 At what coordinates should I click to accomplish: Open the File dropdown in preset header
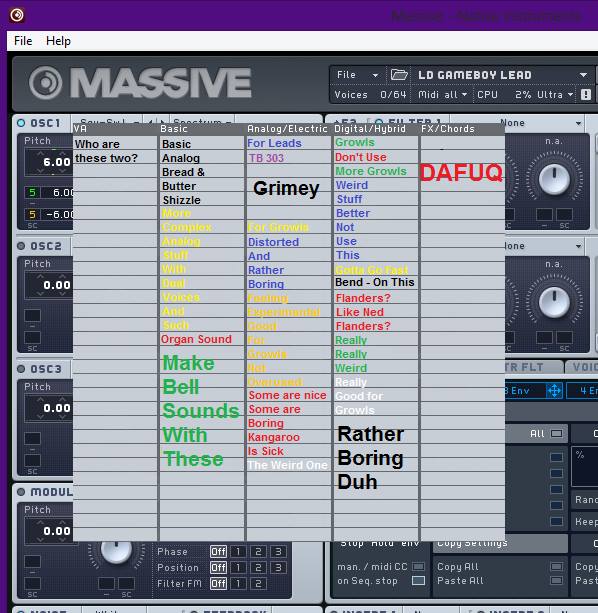tap(357, 75)
